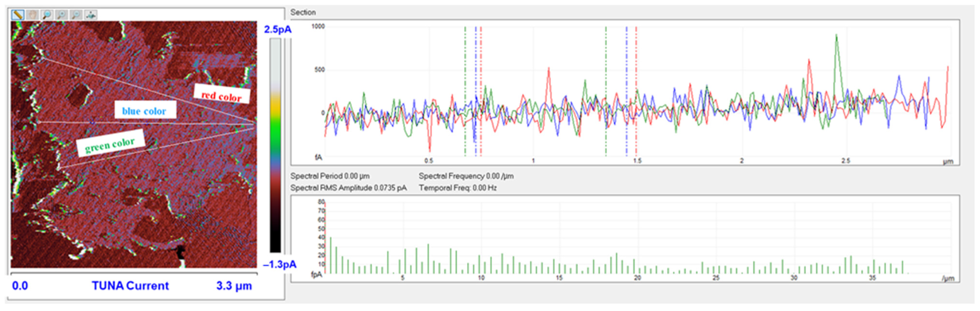Click the magnifier zoom region tool
The width and height of the screenshot is (980, 311).
[47, 15]
